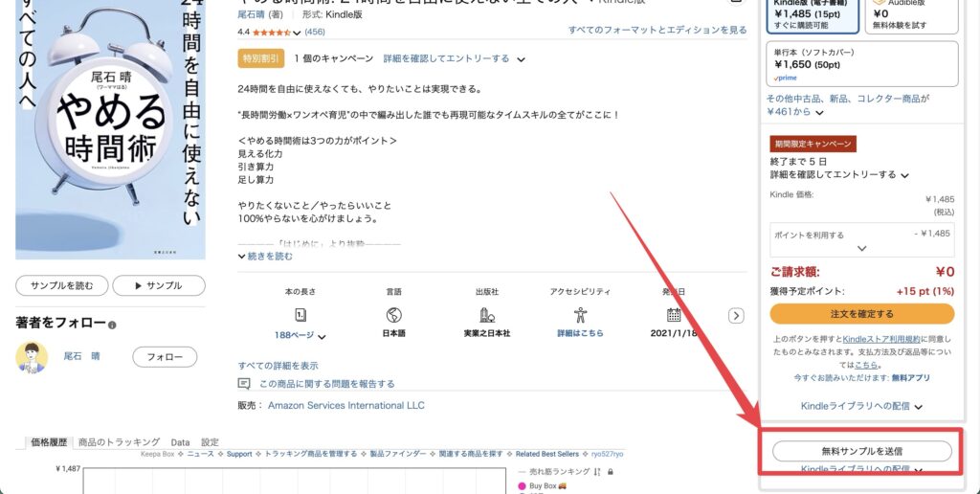This screenshot has height=494, width=980.
Task: Open Related Best Sellers Keepa link
Action: coord(547,454)
